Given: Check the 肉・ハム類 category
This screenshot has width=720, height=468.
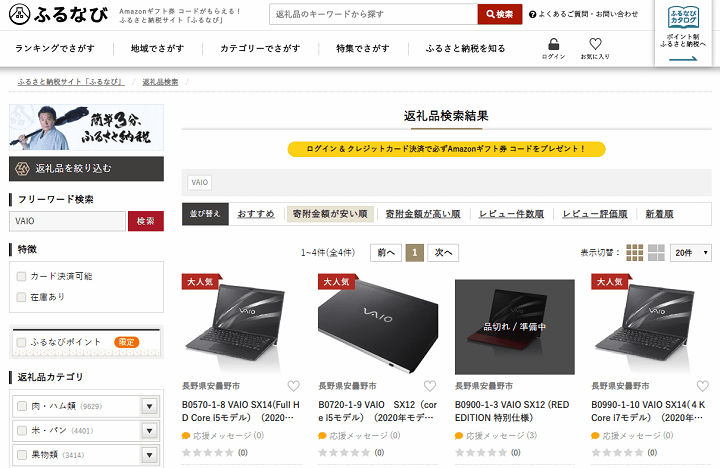Looking at the screenshot, I should tap(22, 406).
